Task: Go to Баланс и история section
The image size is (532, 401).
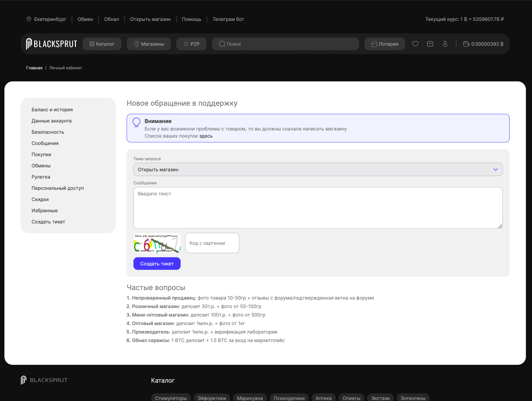Action: pyautogui.click(x=52, y=110)
